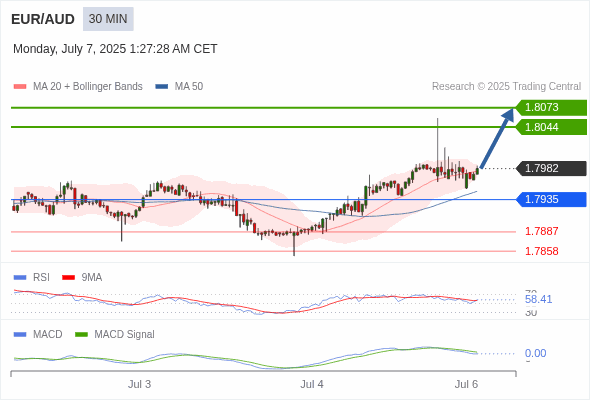Viewport: 590px width, 400px height.
Task: Click the Trading Central research credit text
Action: pyautogui.click(x=506, y=87)
